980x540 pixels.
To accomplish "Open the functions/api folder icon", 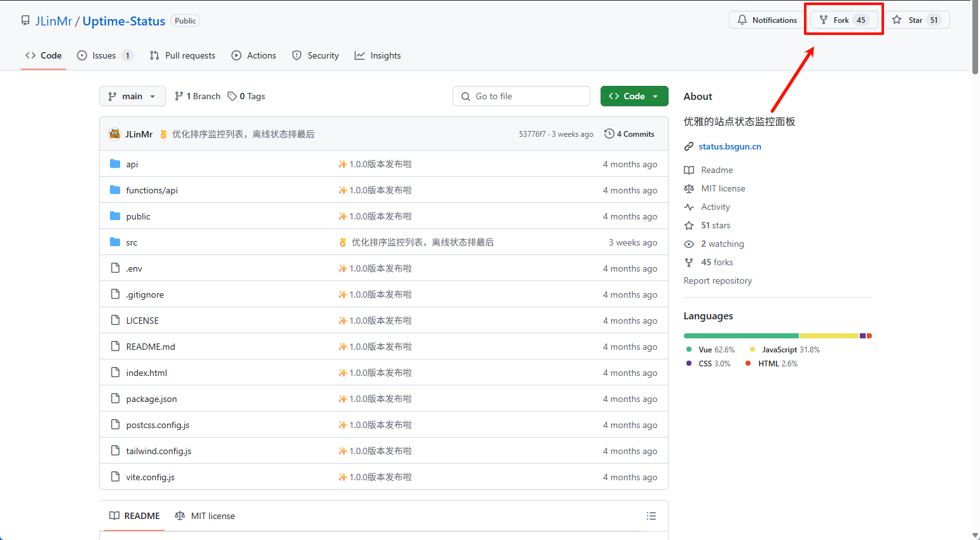I will click(x=115, y=190).
